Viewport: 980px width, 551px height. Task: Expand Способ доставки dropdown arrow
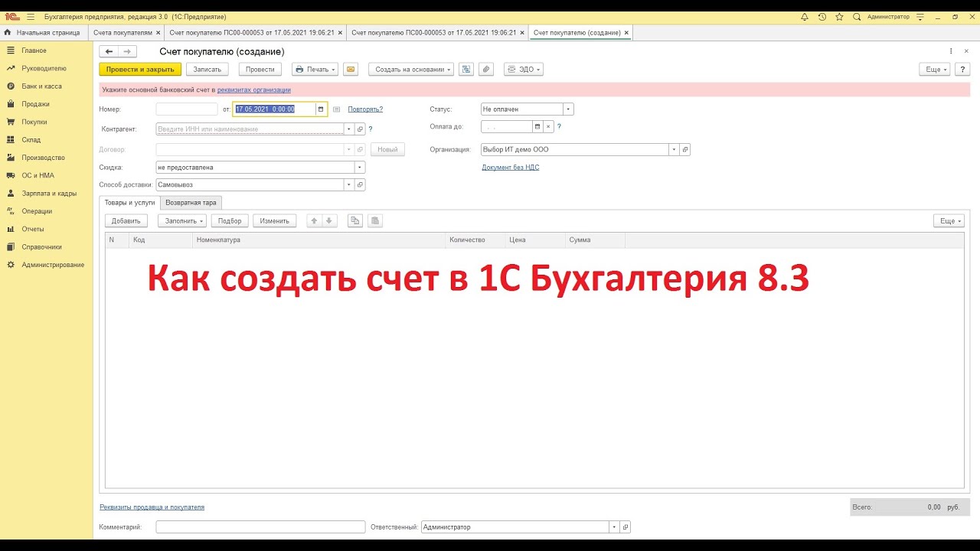[x=349, y=184]
